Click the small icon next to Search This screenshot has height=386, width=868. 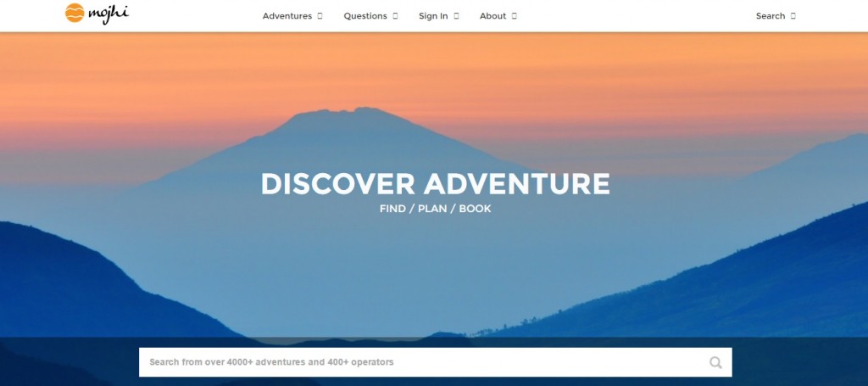click(x=793, y=16)
